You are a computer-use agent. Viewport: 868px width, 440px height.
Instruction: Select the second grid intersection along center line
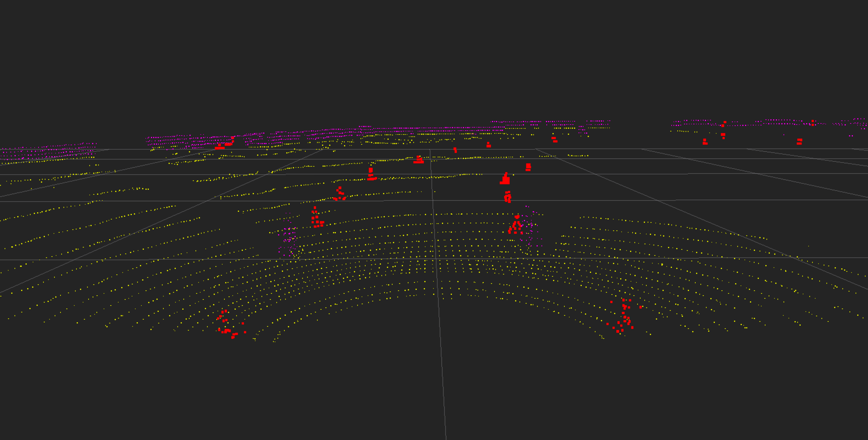[433, 200]
